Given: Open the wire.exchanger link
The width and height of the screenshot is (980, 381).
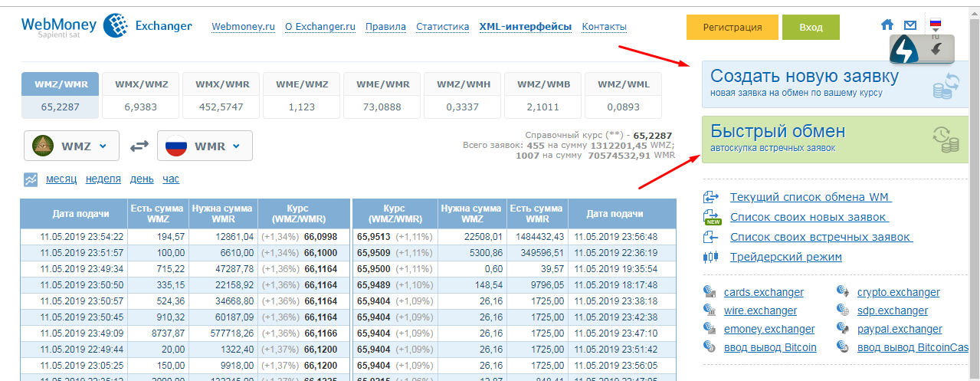Looking at the screenshot, I should pos(760,310).
